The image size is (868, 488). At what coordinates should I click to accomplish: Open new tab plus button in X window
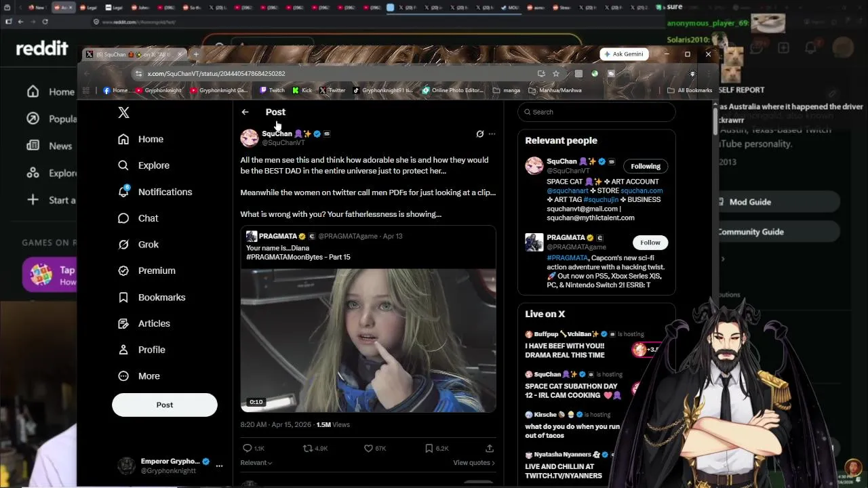click(196, 54)
